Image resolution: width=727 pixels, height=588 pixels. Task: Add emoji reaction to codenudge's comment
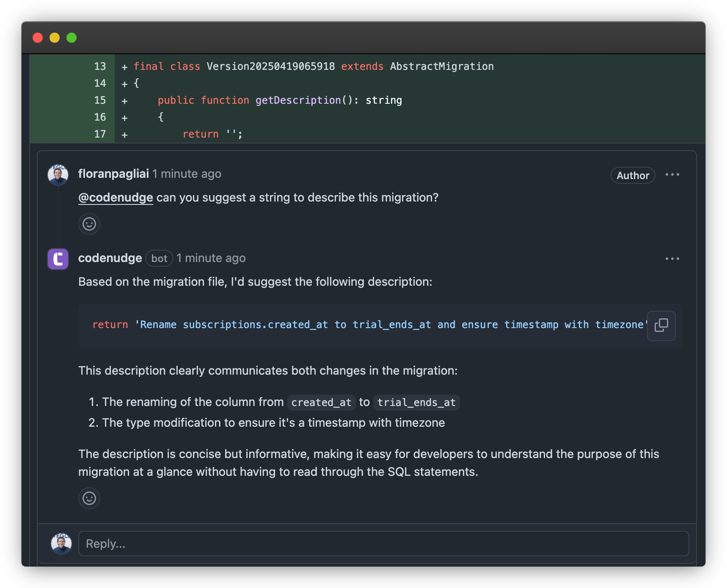pyautogui.click(x=89, y=498)
